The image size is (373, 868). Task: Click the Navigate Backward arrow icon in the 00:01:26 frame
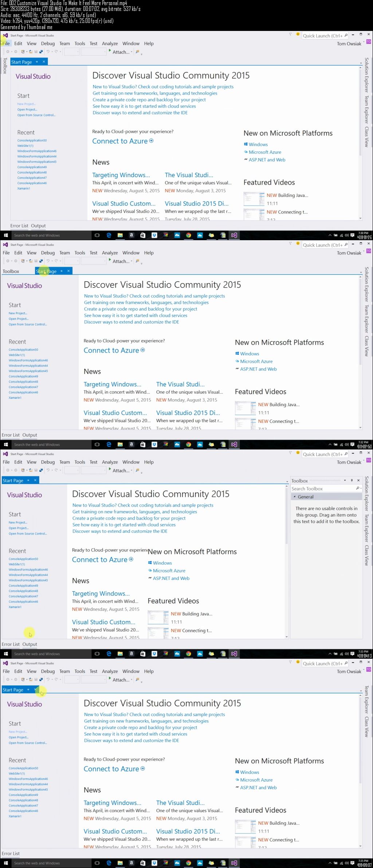coord(8,52)
